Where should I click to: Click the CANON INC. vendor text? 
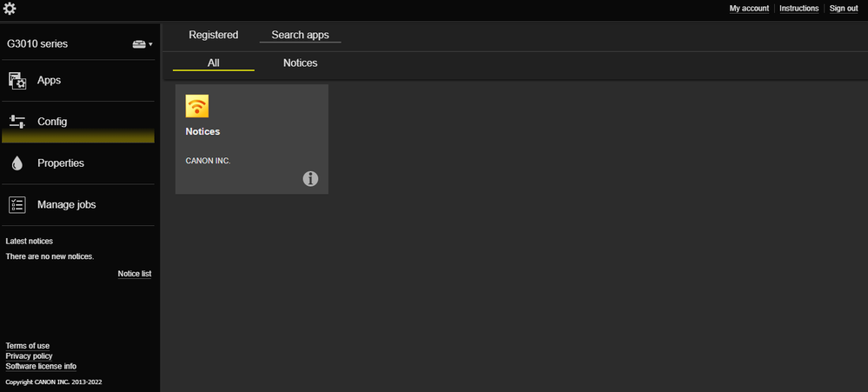click(208, 161)
